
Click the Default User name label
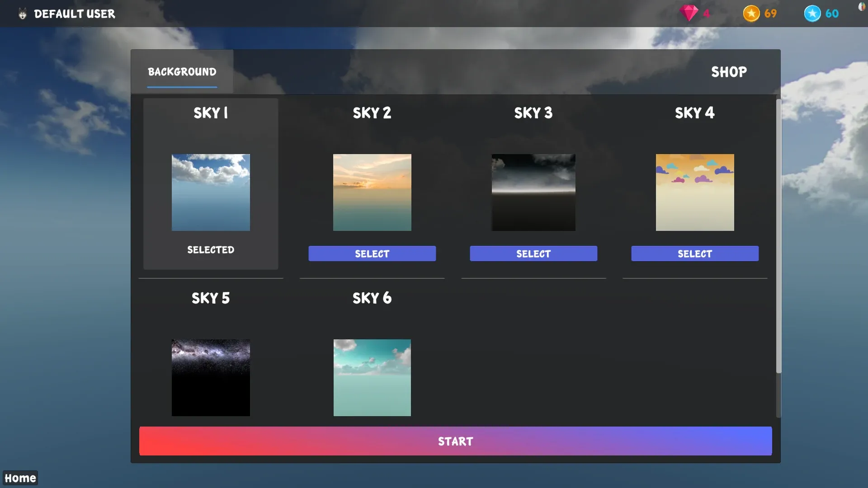75,14
